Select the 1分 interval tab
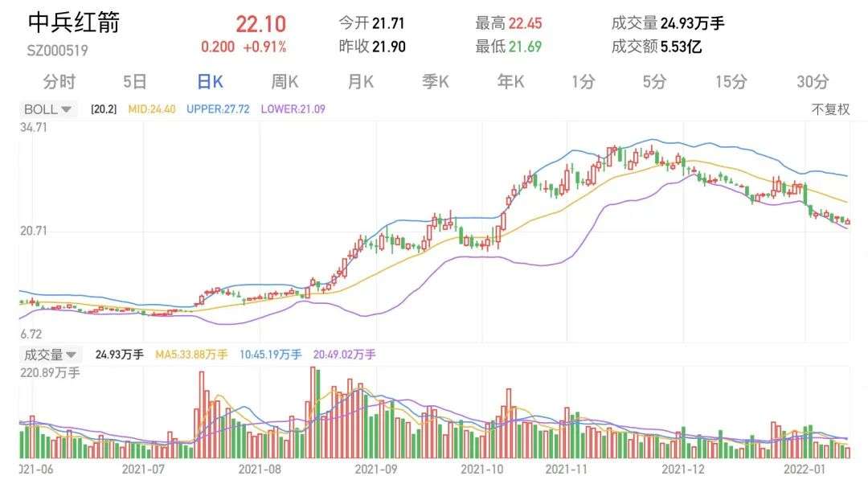 (x=583, y=81)
